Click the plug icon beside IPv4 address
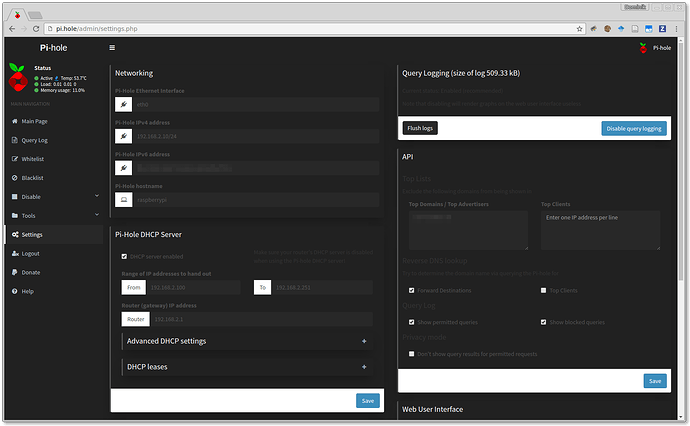The width and height of the screenshot is (690, 426). point(124,136)
